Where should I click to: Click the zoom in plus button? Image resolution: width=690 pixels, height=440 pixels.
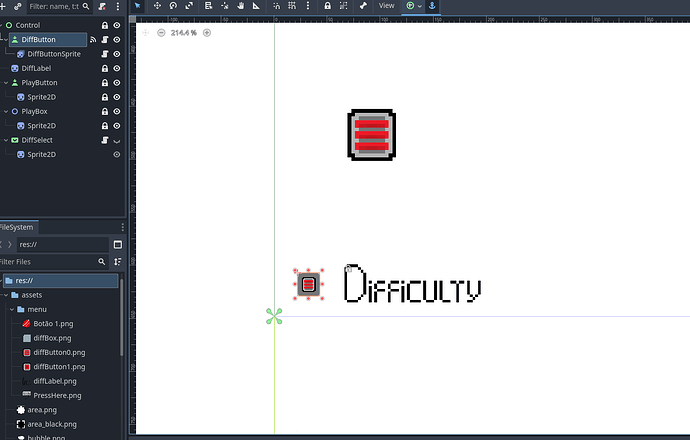(x=207, y=33)
